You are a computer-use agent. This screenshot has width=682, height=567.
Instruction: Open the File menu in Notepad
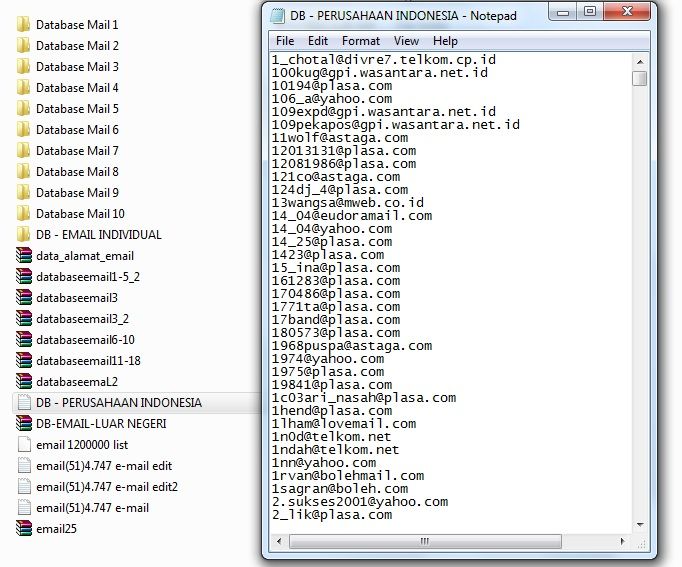click(x=285, y=41)
